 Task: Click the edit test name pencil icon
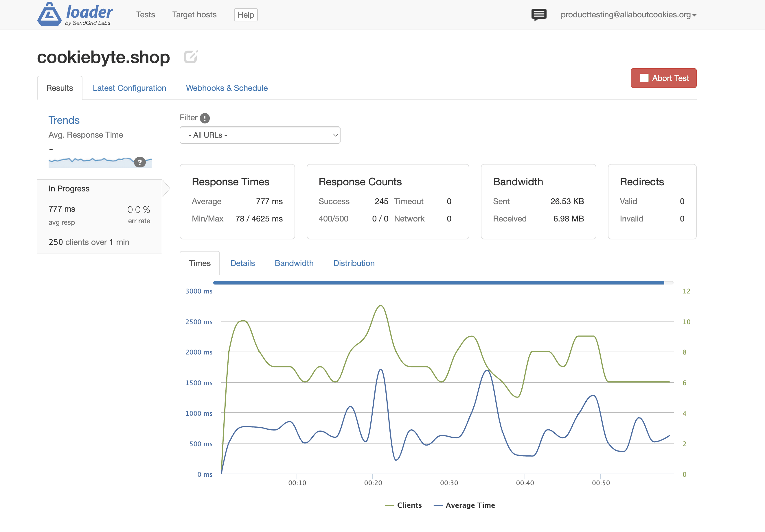click(x=191, y=57)
